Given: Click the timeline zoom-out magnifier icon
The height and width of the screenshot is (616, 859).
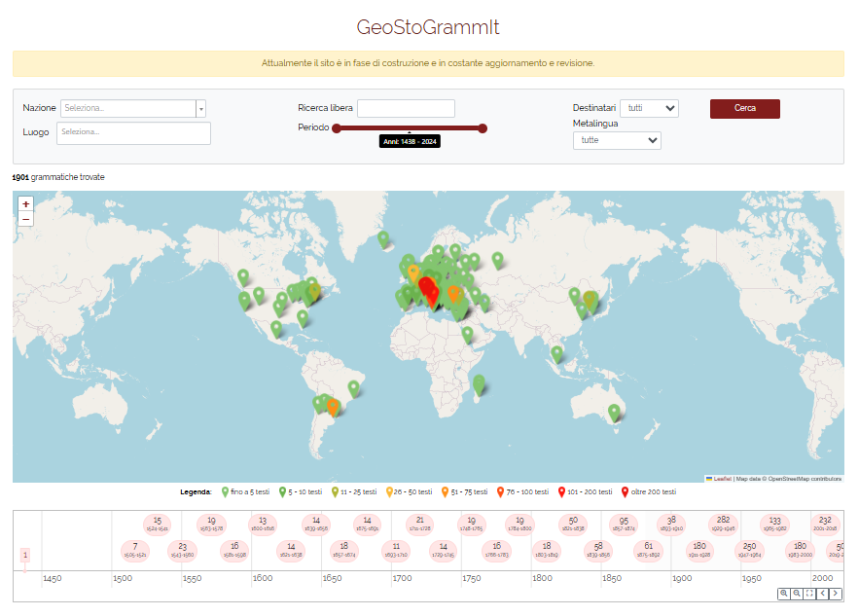Looking at the screenshot, I should (x=797, y=594).
